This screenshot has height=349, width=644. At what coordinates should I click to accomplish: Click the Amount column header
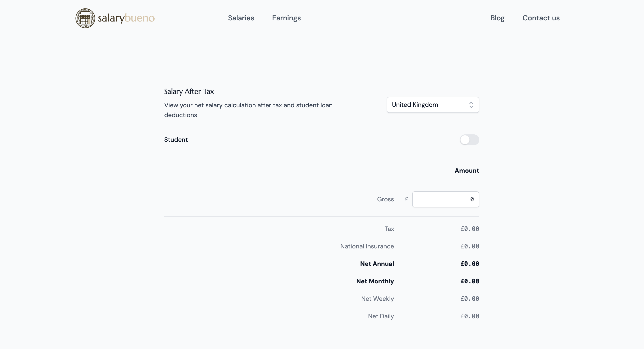pos(467,171)
